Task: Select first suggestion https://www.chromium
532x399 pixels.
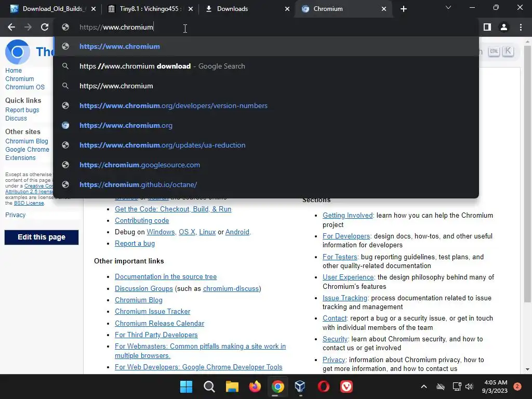Action: 266,46
